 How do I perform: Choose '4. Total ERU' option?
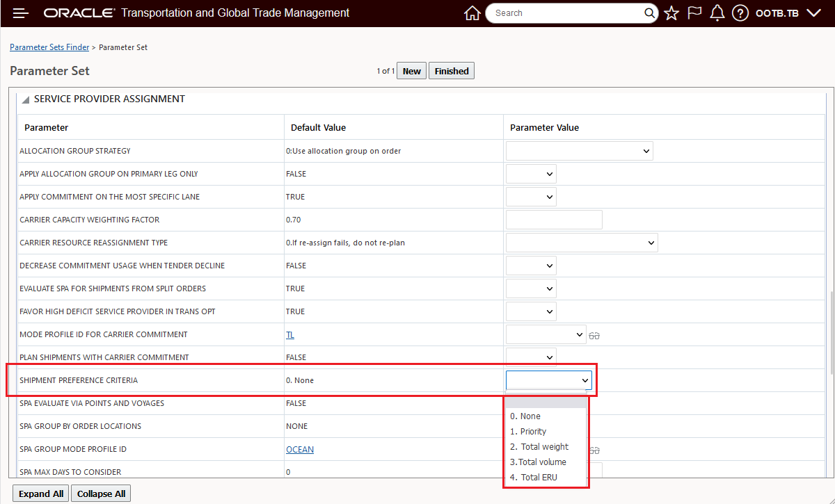click(x=533, y=478)
